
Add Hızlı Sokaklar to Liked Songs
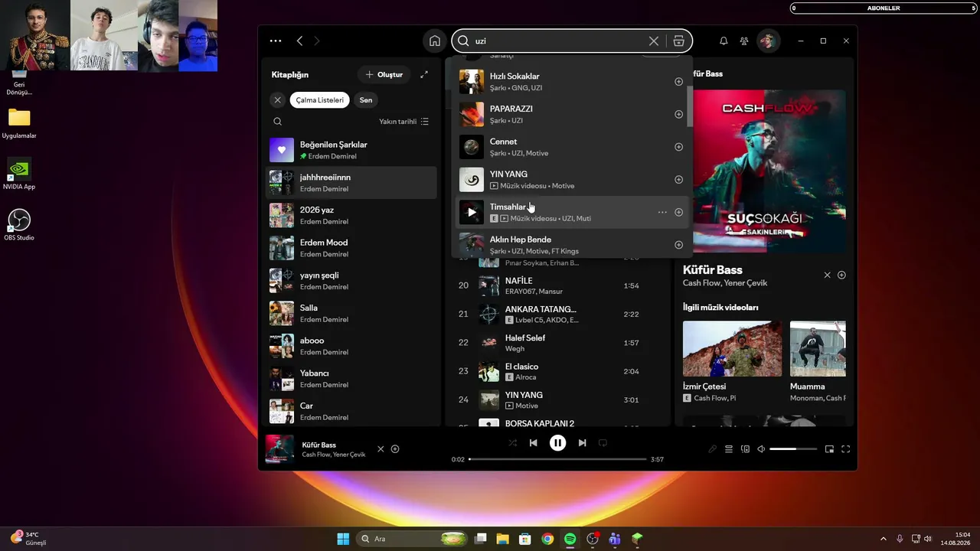(x=678, y=82)
